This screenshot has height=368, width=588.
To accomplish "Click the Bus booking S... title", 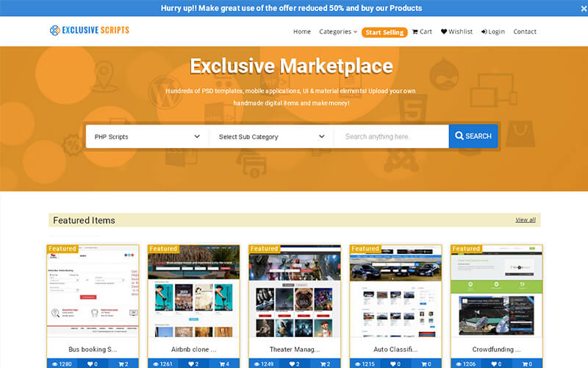I will coord(93,349).
